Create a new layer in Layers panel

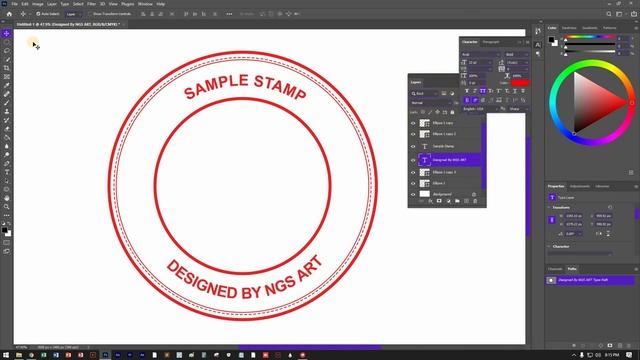tap(466, 201)
